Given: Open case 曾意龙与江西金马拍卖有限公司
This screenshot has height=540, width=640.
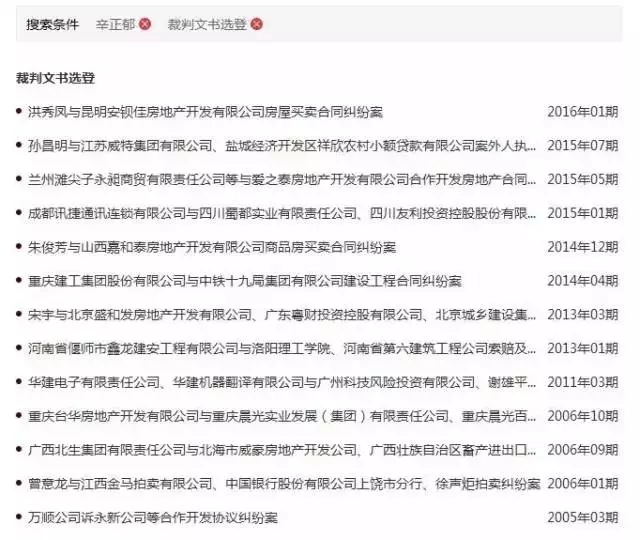Looking at the screenshot, I should [x=284, y=484].
